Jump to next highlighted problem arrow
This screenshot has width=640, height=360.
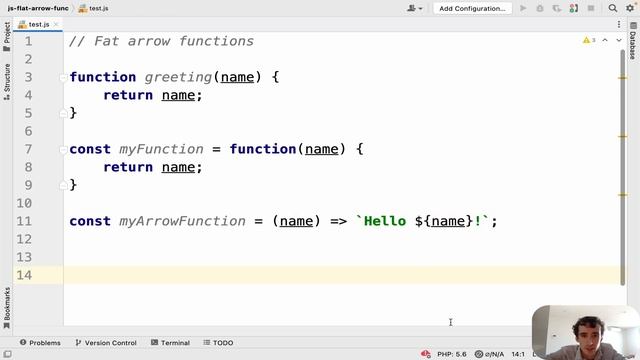(x=619, y=40)
